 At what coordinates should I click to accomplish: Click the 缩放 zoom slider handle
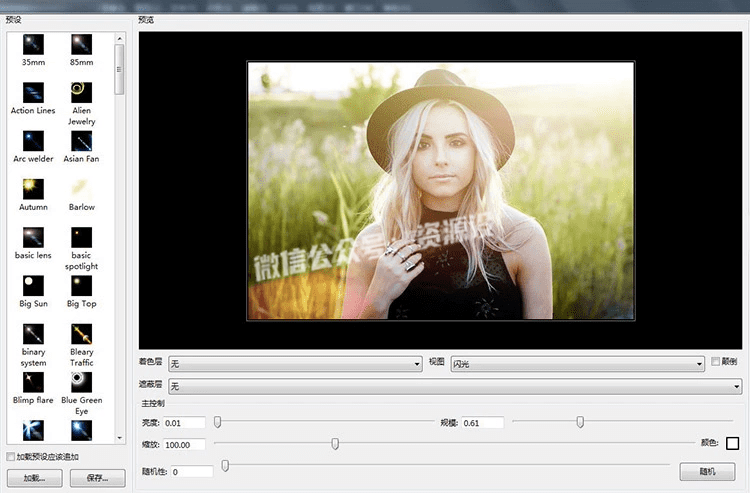click(335, 444)
